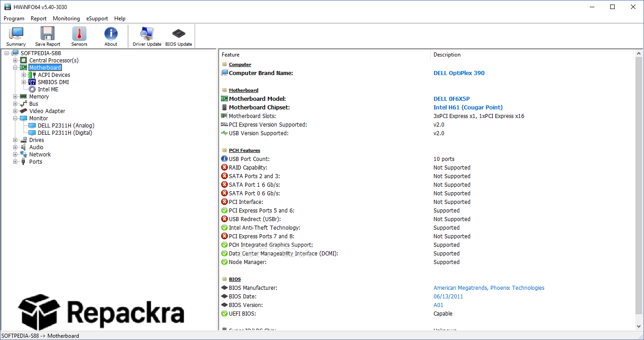
Task: Select the Network tree item
Action: [40, 155]
